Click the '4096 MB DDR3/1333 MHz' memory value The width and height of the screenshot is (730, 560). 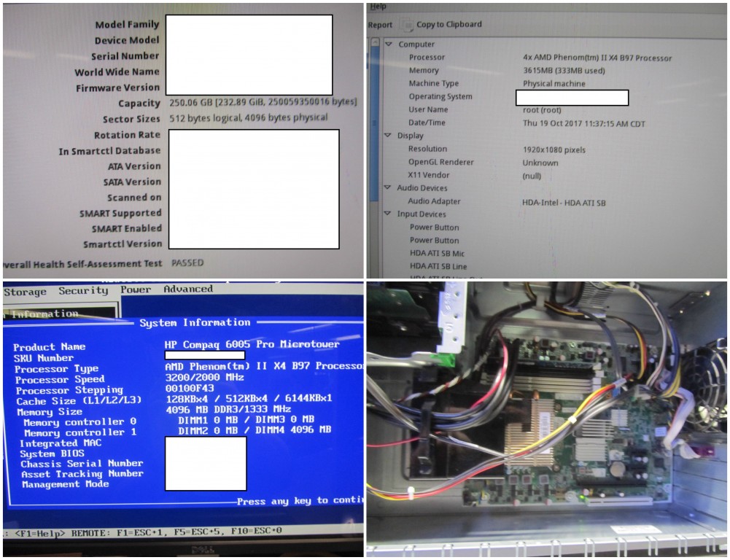pyautogui.click(x=228, y=409)
